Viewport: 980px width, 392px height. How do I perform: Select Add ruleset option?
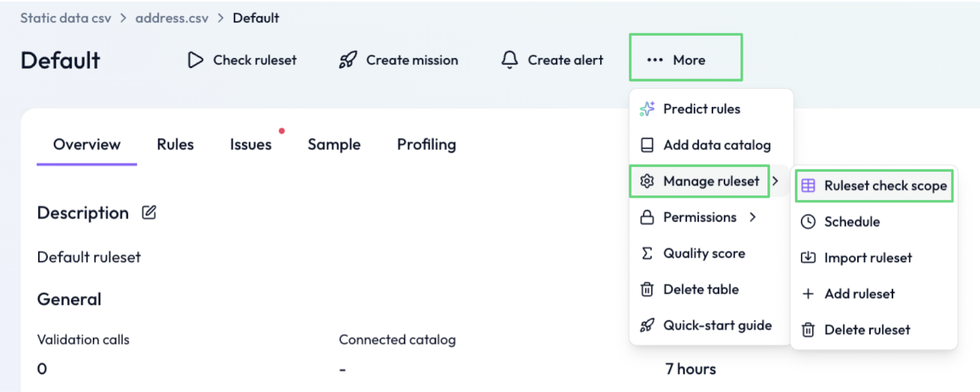(x=859, y=294)
